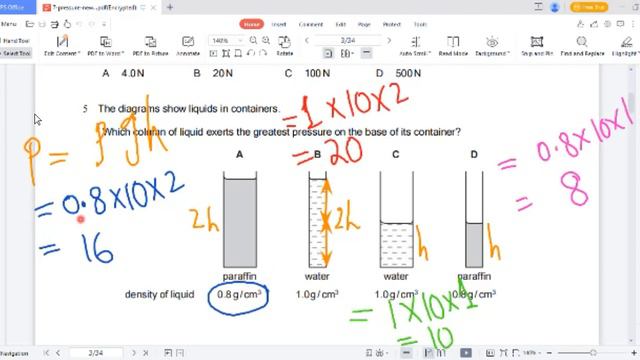Image resolution: width=640 pixels, height=360 pixels.
Task: Click the Undo arrow icon
Action: point(79,24)
